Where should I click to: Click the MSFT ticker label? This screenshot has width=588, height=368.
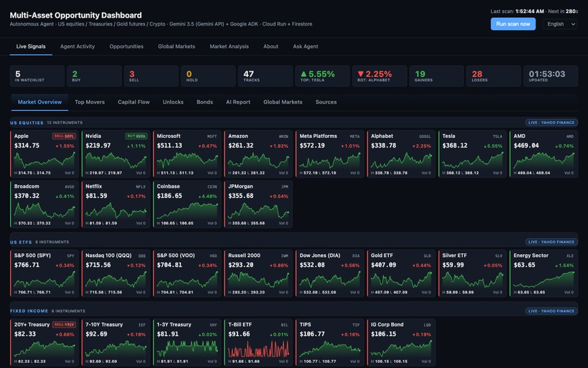click(212, 137)
